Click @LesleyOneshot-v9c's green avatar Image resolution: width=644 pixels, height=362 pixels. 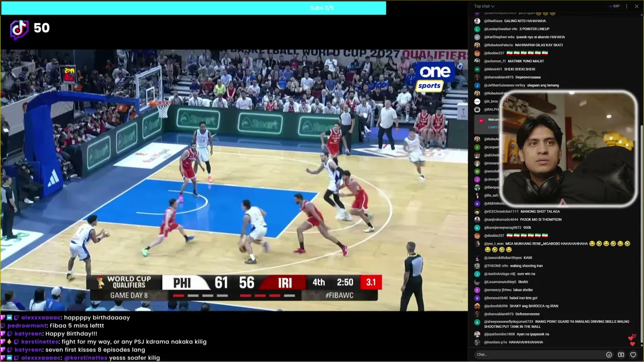click(x=477, y=29)
